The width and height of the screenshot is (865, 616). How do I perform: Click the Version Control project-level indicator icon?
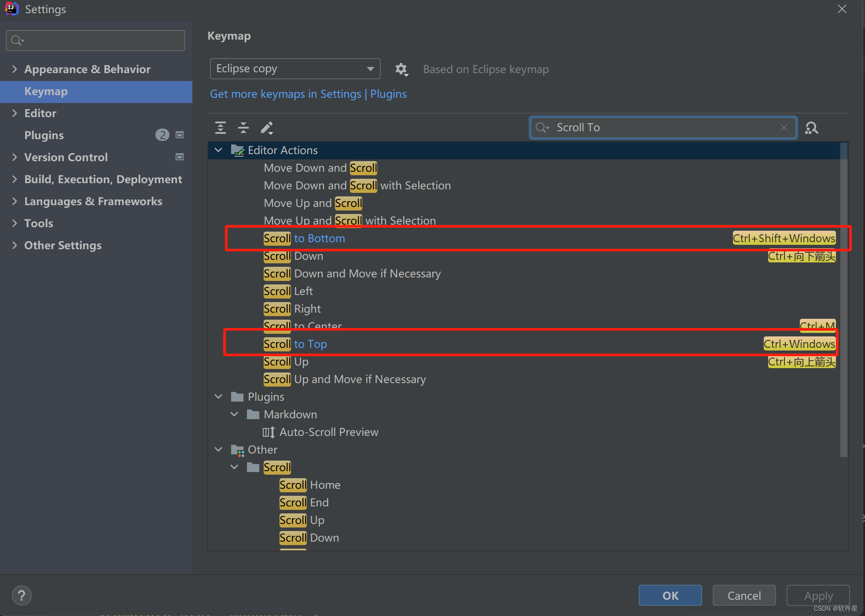(180, 157)
